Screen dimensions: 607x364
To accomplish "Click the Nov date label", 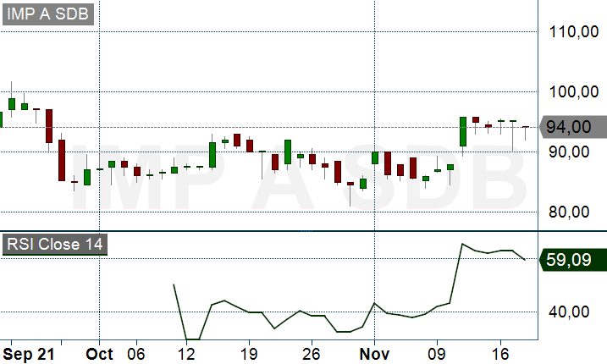I will [x=374, y=354].
